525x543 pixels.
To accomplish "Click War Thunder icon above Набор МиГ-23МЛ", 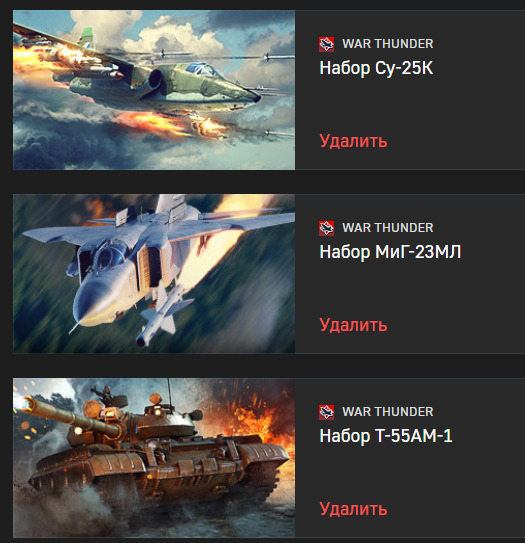I will click(x=326, y=228).
